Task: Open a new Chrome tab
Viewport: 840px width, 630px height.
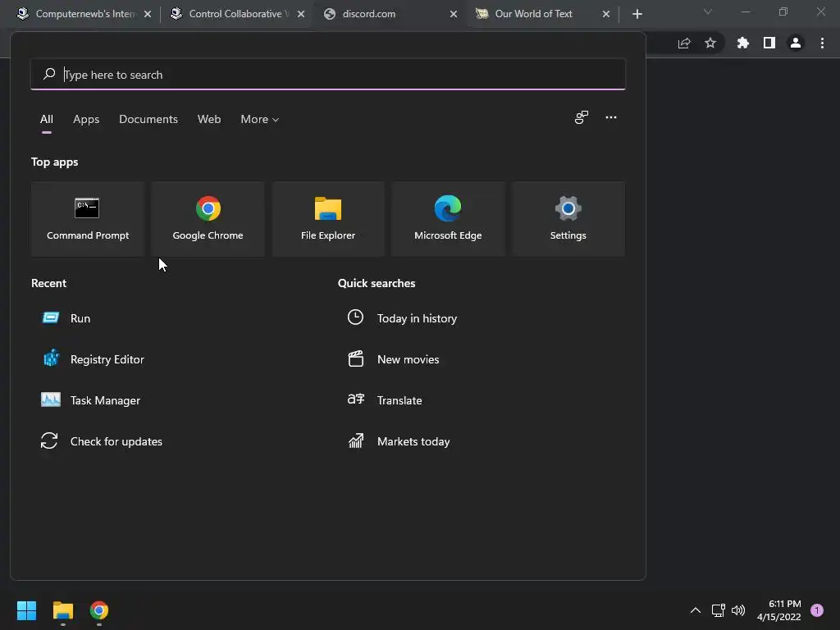Action: pos(637,14)
